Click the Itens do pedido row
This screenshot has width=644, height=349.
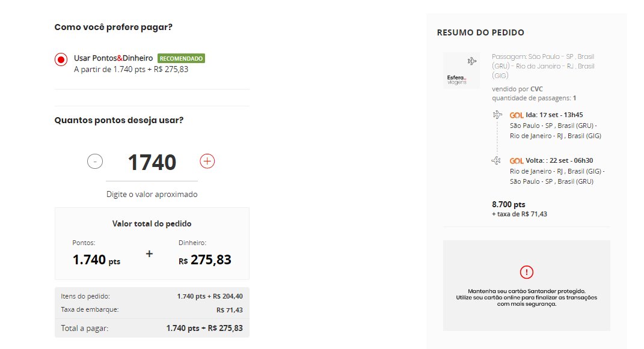click(x=152, y=296)
